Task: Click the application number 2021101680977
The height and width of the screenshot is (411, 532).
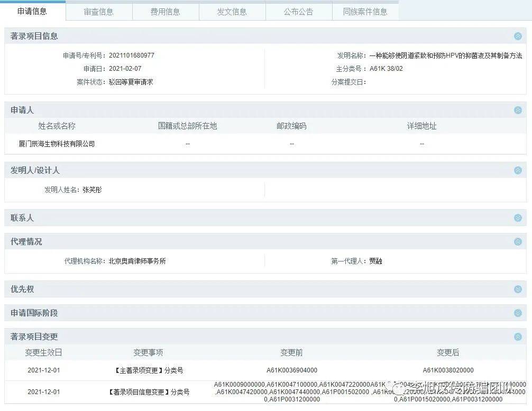Action: (132, 55)
